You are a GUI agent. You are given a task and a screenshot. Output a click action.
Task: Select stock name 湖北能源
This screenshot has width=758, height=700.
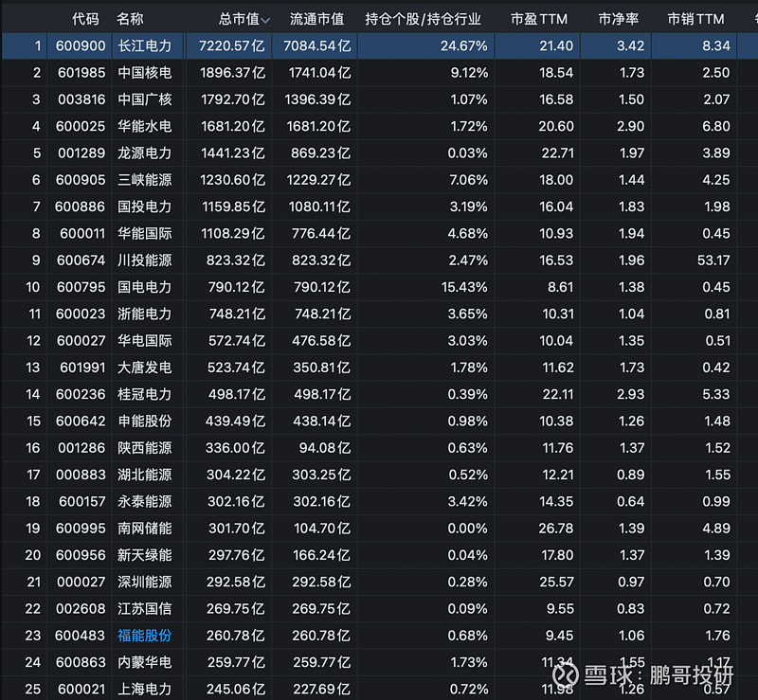[x=145, y=475]
